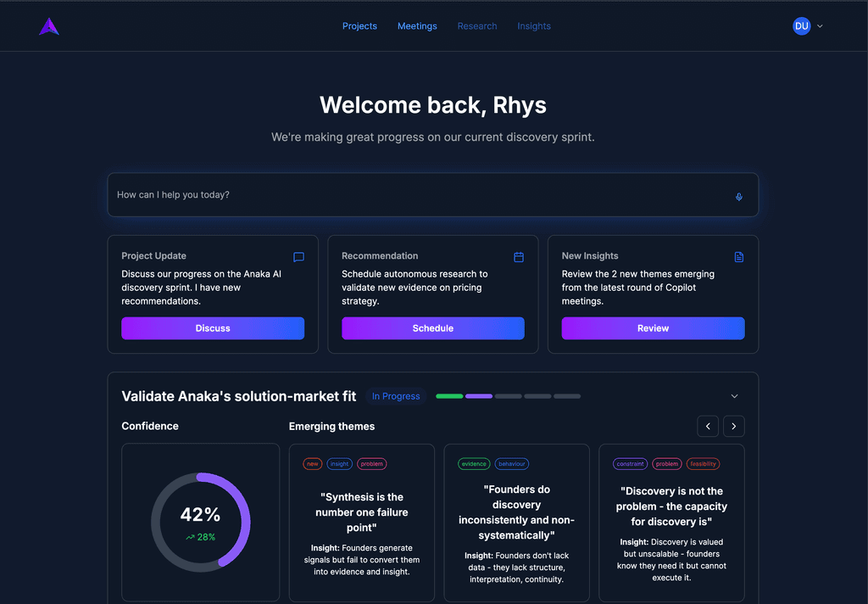The height and width of the screenshot is (604, 868).
Task: Click the calendar icon on the Recommendation card
Action: [x=519, y=257]
